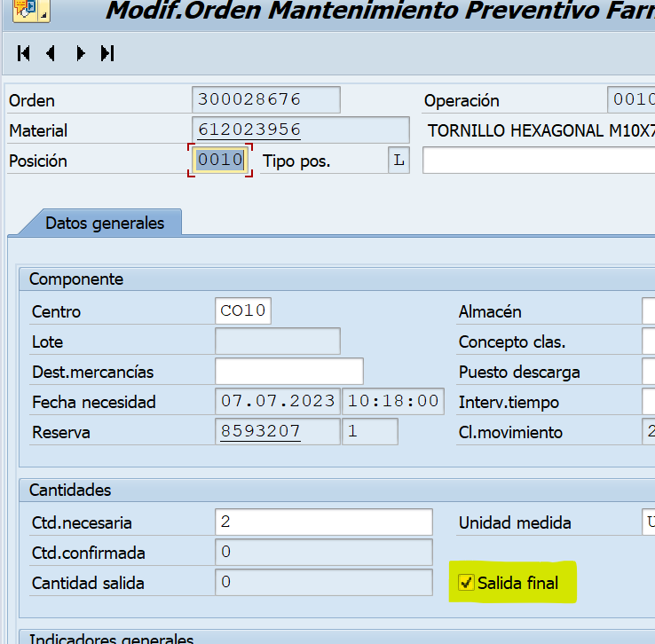Click the Centro field CO10
Screen dimensions: 655x644
[243, 311]
